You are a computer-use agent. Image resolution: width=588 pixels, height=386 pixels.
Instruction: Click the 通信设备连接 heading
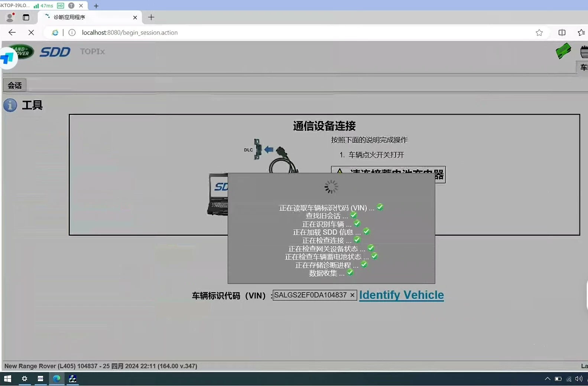[324, 126]
